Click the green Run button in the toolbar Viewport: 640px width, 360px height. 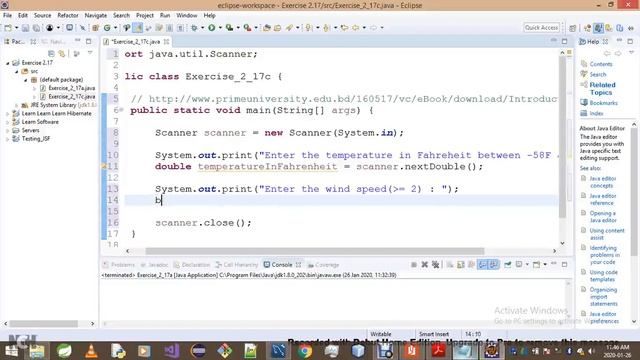(211, 28)
